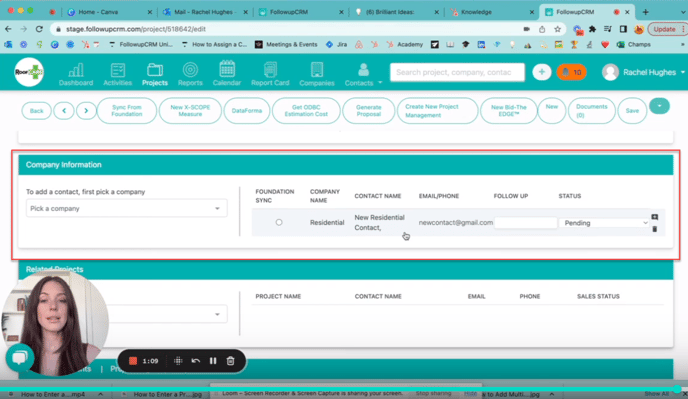Click New X-SCOPE Measure
This screenshot has height=399, width=688.
pos(190,111)
